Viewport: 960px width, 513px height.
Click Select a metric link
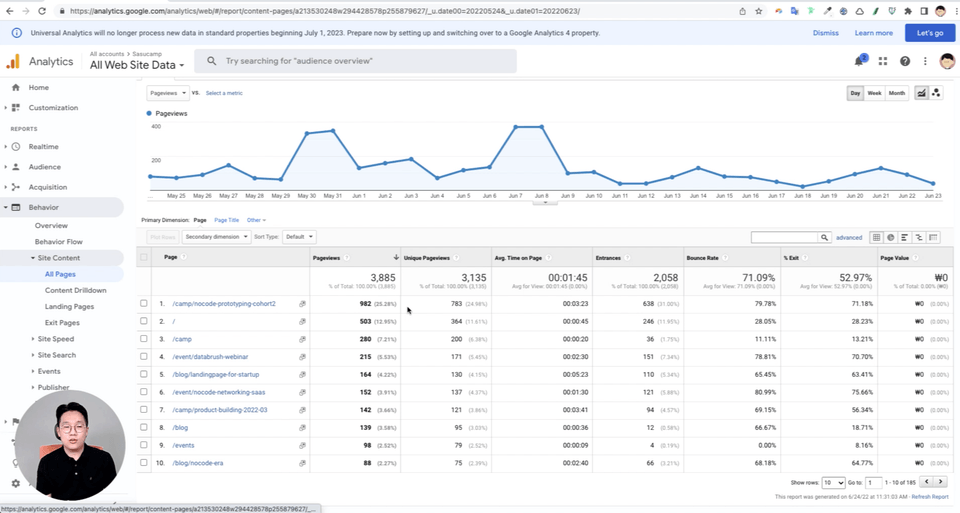coord(224,93)
